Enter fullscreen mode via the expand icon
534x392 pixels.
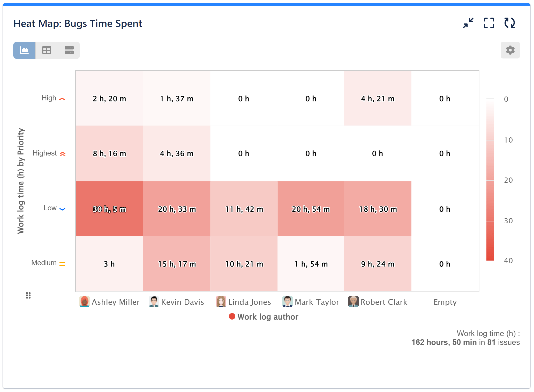point(488,23)
